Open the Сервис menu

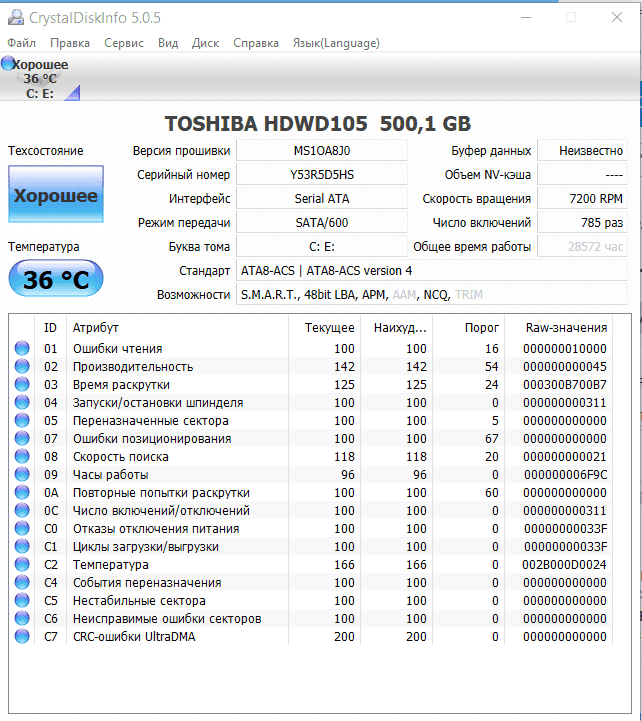click(124, 43)
